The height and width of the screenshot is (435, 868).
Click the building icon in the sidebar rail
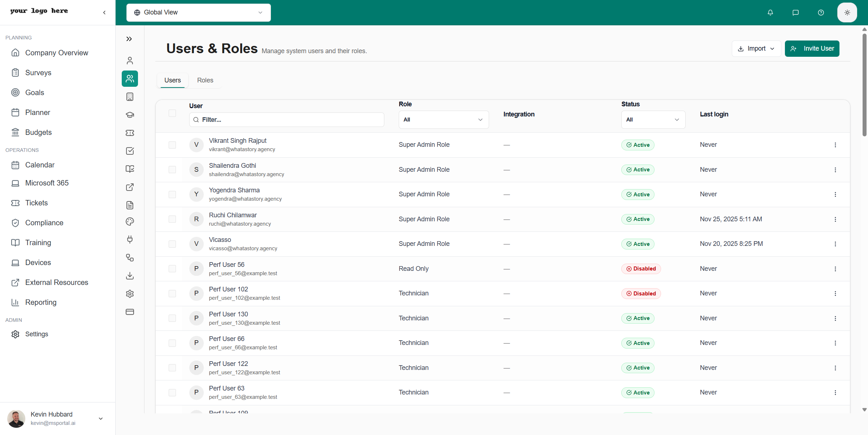click(130, 97)
